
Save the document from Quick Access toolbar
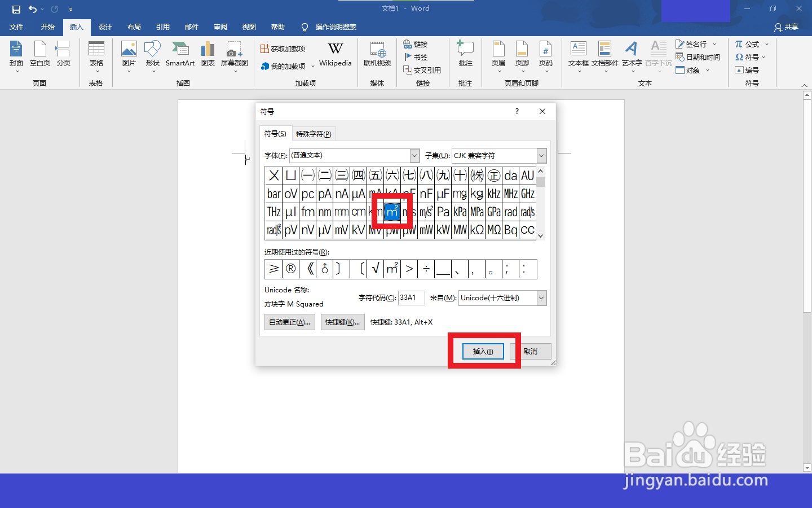point(16,9)
